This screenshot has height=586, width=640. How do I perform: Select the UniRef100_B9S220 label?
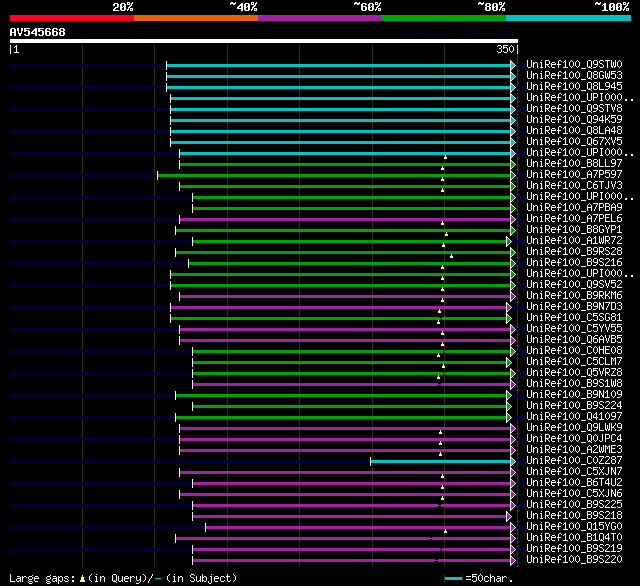pyautogui.click(x=574, y=560)
